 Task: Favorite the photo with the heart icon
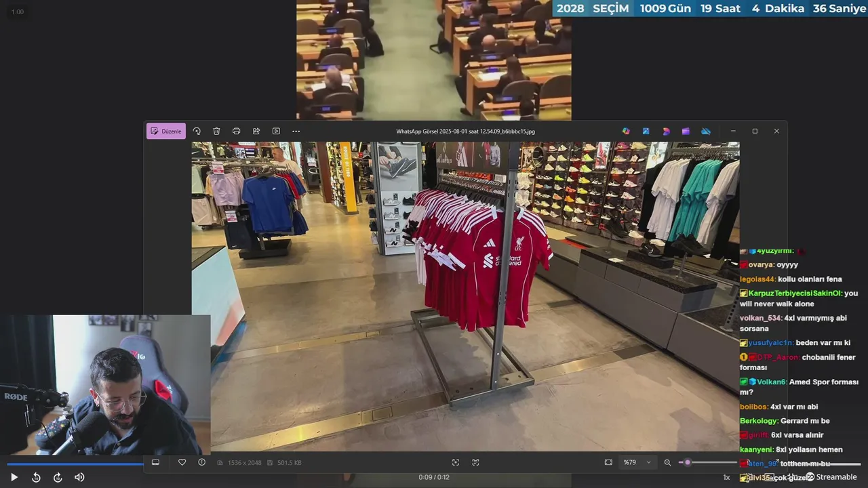182,462
